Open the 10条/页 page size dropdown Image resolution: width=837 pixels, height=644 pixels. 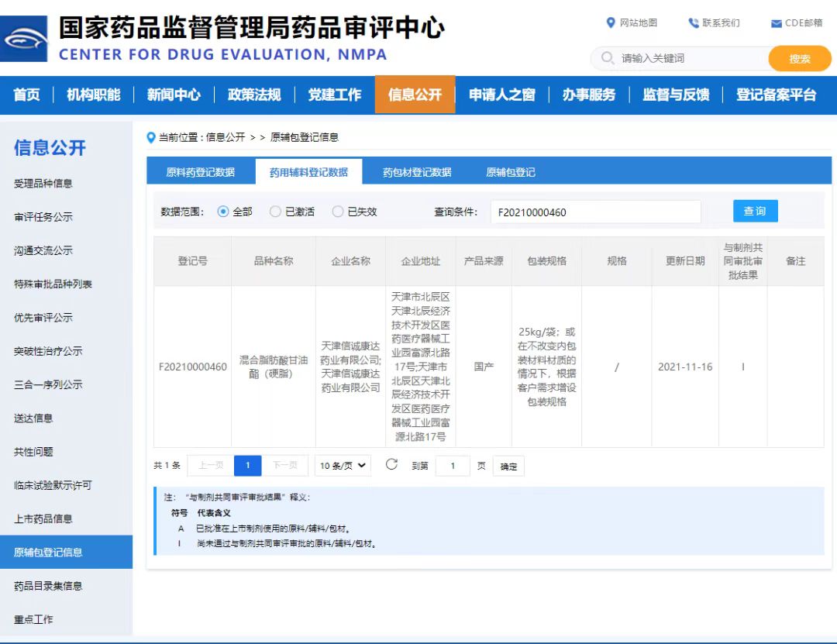[x=341, y=465]
